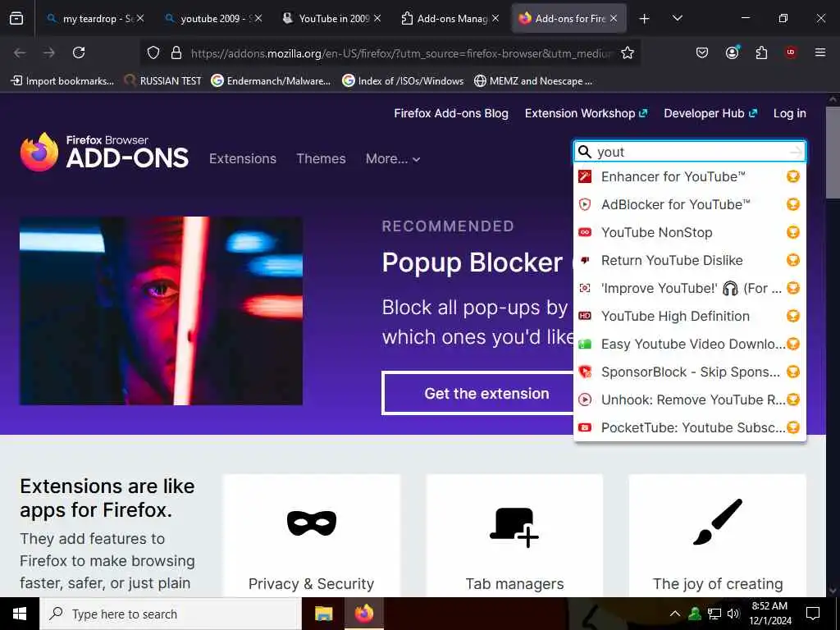Switch to the 'my teardrop' tab
Screen dimensions: 840x630
95,18
